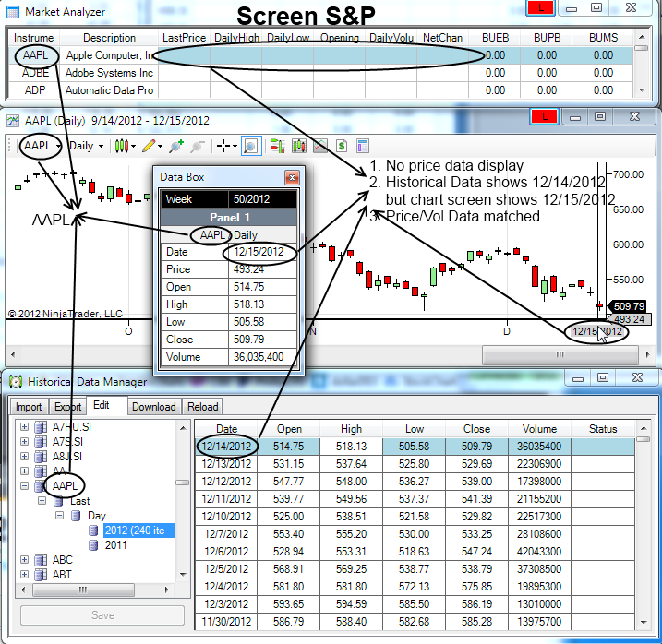The height and width of the screenshot is (644, 662).
Task: Click Market Analyzer window title icon
Action: [x=13, y=12]
